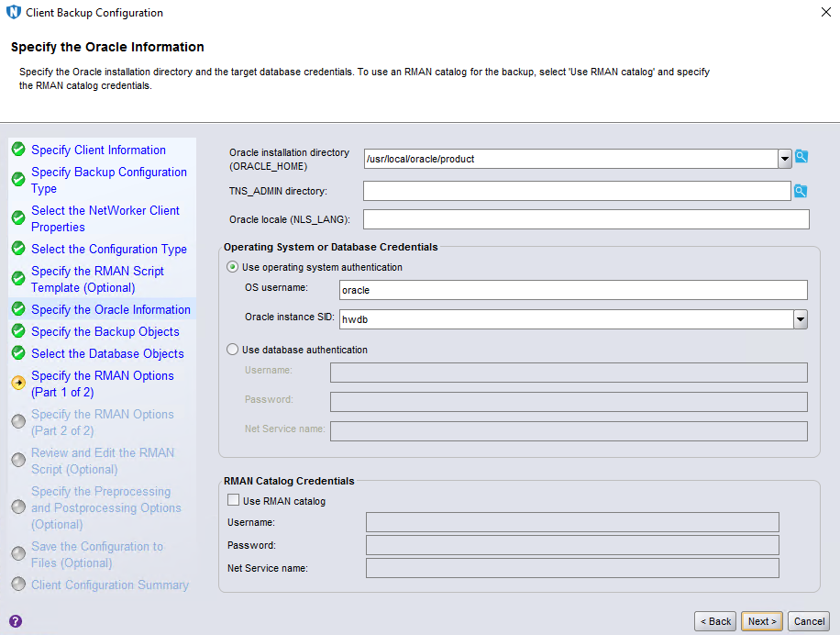Go to Specify Backup Configuration Type step

pyautogui.click(x=108, y=180)
